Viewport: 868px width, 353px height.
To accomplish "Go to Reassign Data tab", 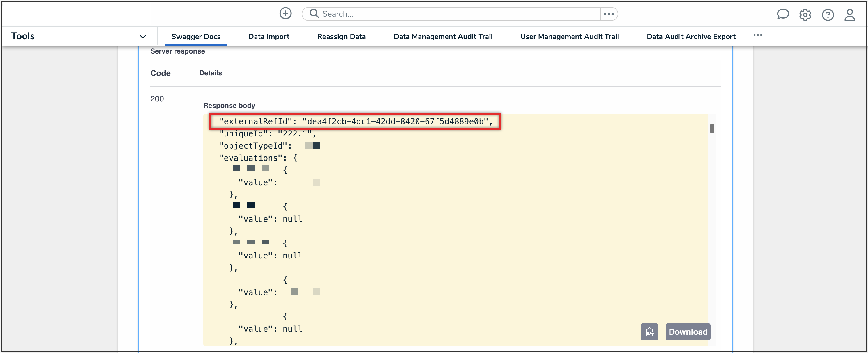I will pyautogui.click(x=341, y=36).
